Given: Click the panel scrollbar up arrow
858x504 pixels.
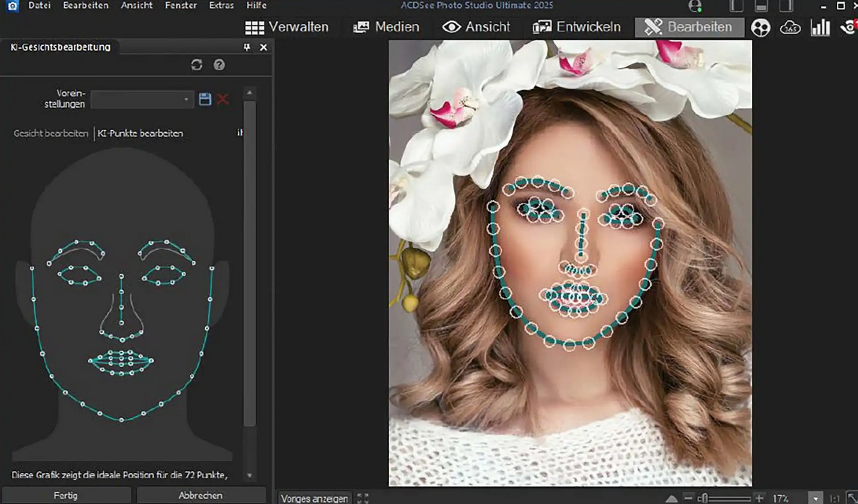Looking at the screenshot, I should pyautogui.click(x=250, y=93).
